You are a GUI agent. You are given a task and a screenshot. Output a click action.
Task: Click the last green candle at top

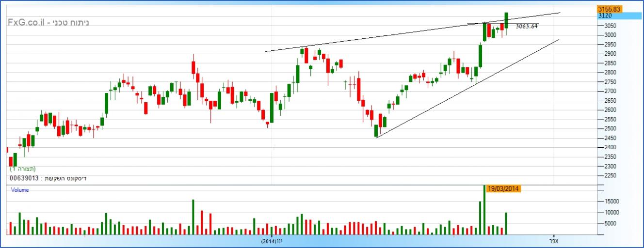pos(506,20)
